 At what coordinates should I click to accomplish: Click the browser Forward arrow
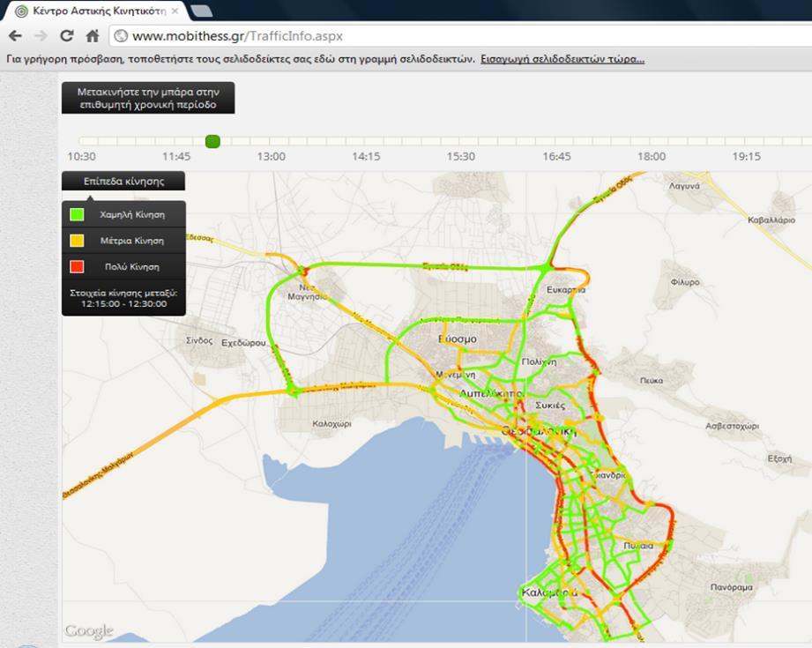click(41, 36)
